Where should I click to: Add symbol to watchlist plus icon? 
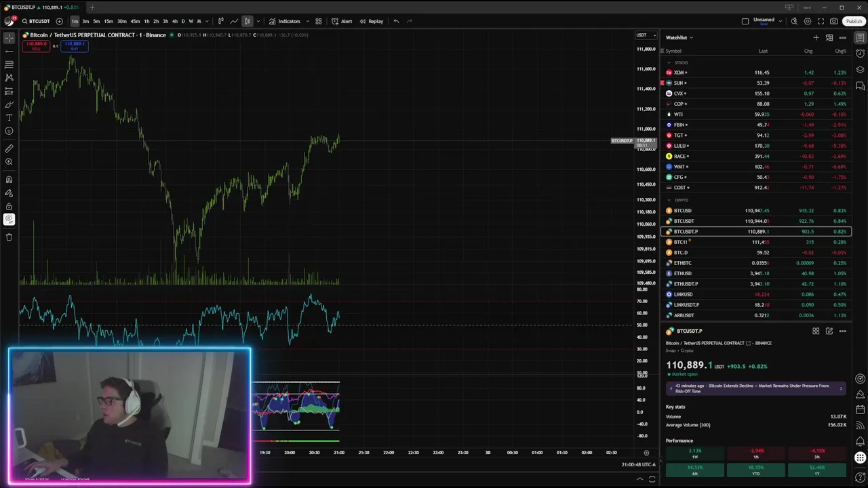click(816, 37)
